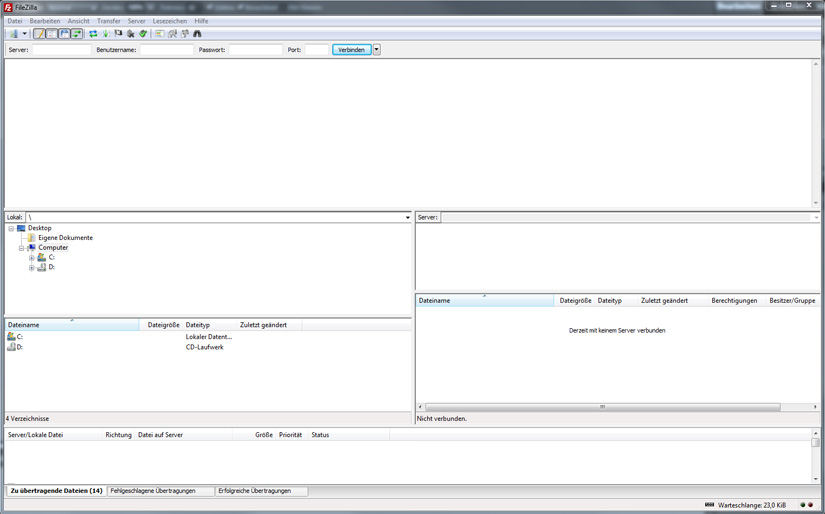Screen dimensions: 825x514
Task: Toggle message log display icon
Action: [x=39, y=34]
